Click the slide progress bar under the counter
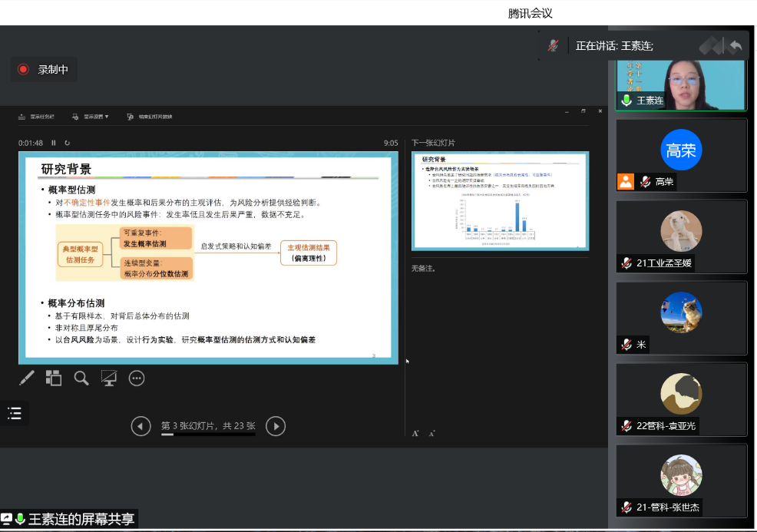The width and height of the screenshot is (757, 532). [x=207, y=435]
